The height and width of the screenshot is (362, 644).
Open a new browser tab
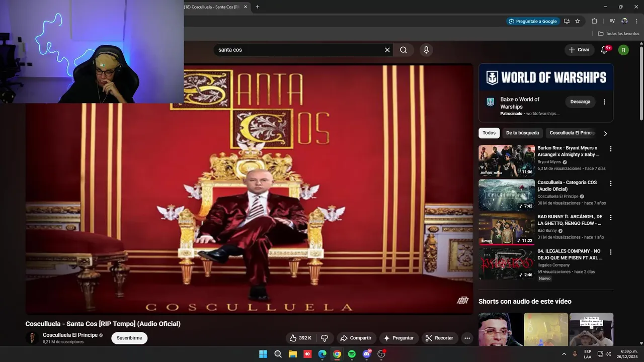258,7
